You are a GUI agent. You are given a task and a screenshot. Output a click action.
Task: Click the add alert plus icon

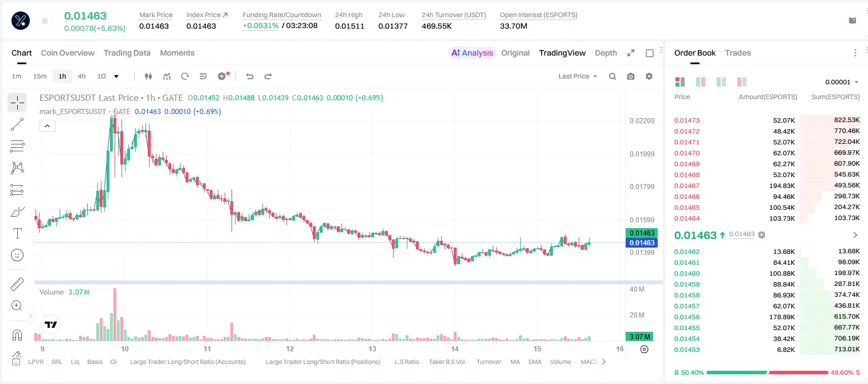click(222, 76)
